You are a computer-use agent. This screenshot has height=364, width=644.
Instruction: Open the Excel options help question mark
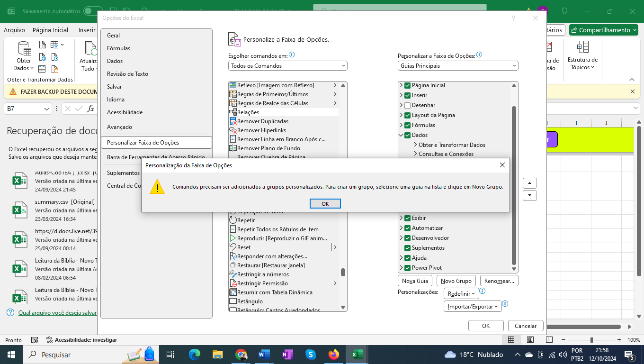(514, 18)
